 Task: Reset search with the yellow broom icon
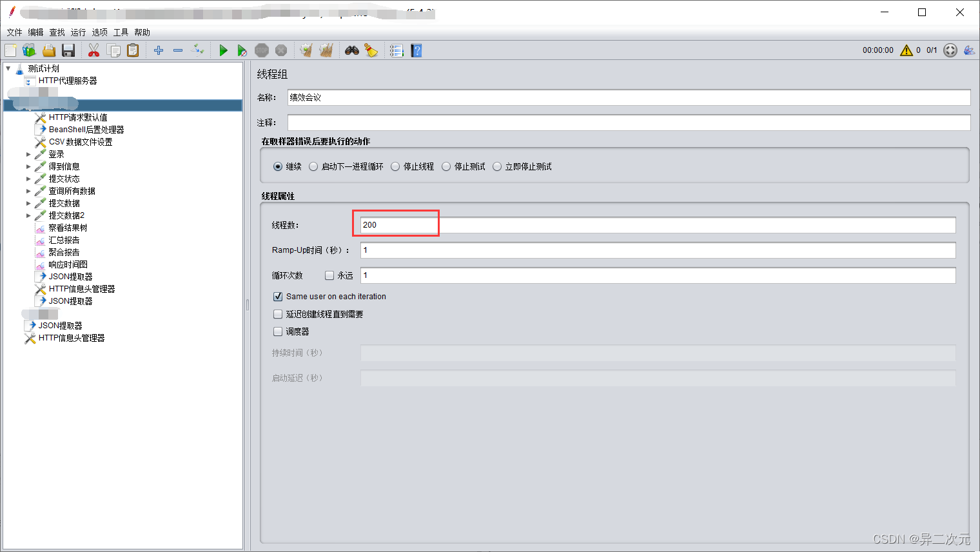pos(371,50)
